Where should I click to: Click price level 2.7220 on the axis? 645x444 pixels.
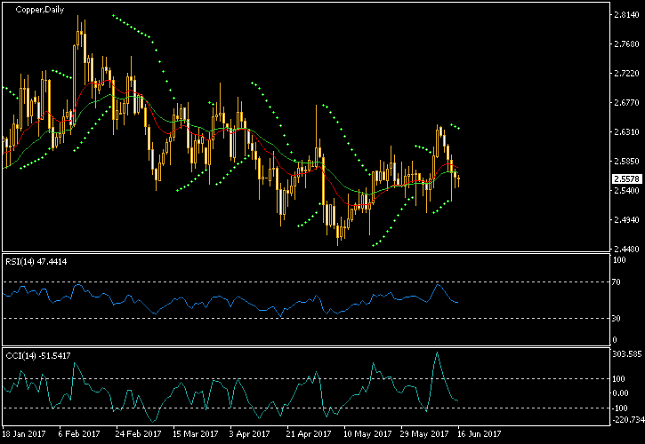pyautogui.click(x=626, y=73)
